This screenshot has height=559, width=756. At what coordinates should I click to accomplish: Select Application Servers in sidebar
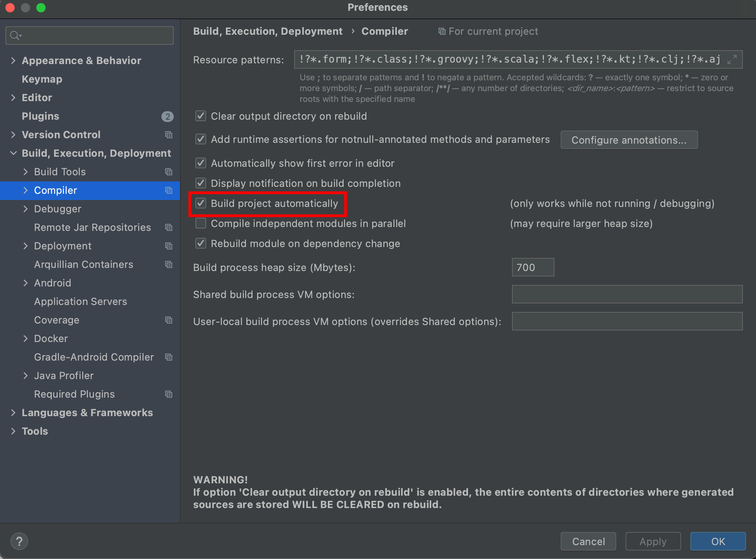tap(80, 302)
